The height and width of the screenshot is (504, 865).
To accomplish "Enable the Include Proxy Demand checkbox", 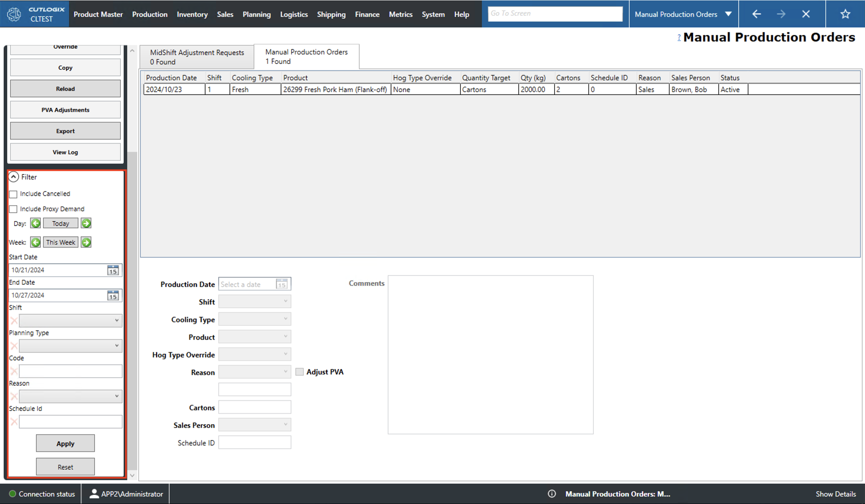I will tap(13, 209).
